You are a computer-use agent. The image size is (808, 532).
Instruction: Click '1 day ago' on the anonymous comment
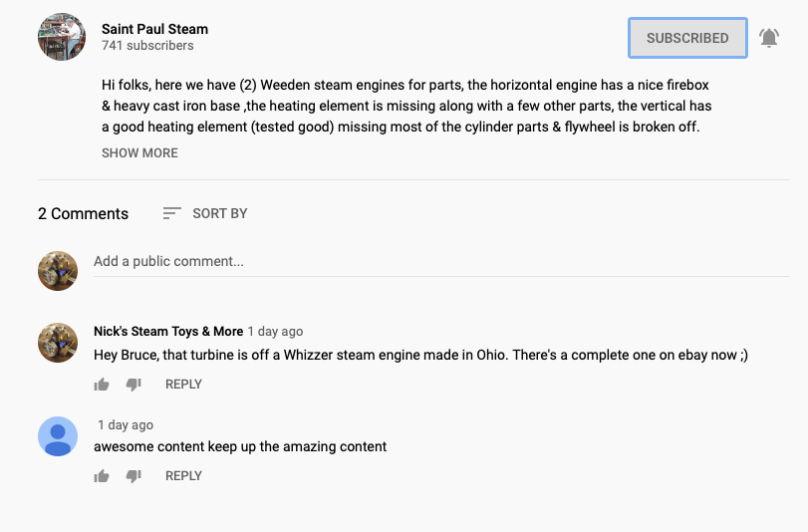pyautogui.click(x=126, y=425)
